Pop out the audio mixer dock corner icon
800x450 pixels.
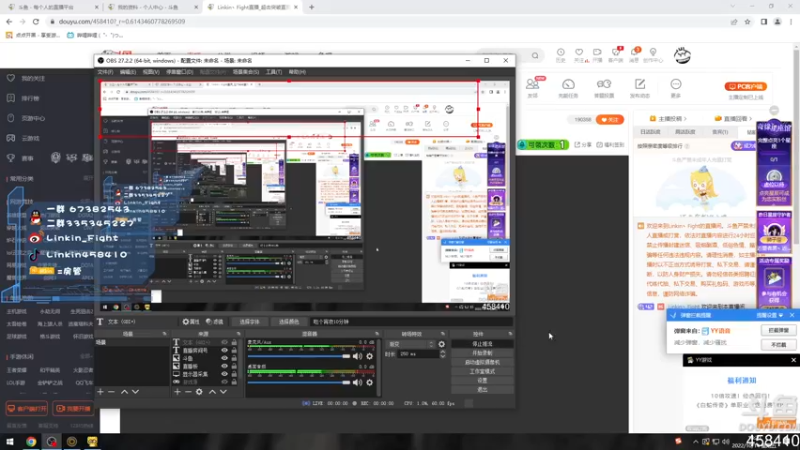[377, 334]
